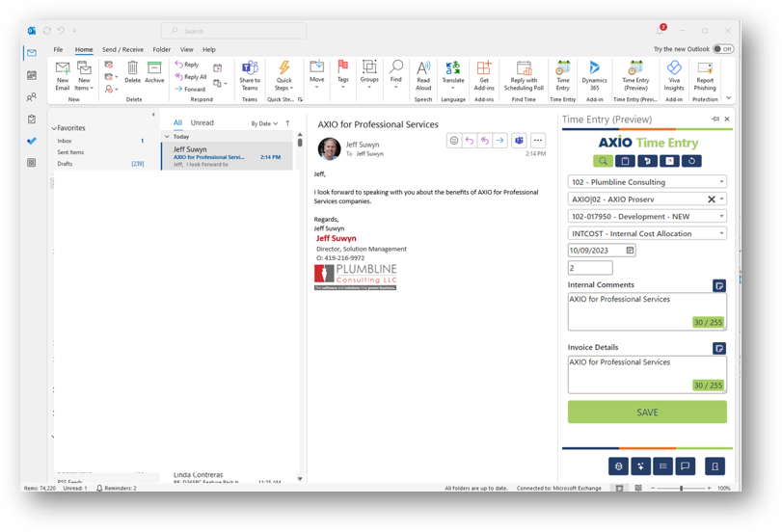
Task: Click Reply with Scheduling Poll icon
Action: point(524,76)
